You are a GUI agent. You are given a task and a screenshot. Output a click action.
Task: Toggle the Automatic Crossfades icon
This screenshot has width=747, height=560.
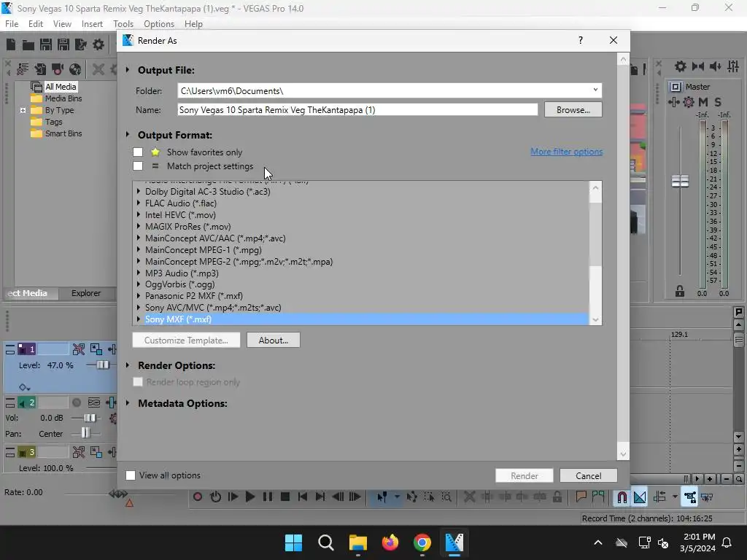pos(640,497)
